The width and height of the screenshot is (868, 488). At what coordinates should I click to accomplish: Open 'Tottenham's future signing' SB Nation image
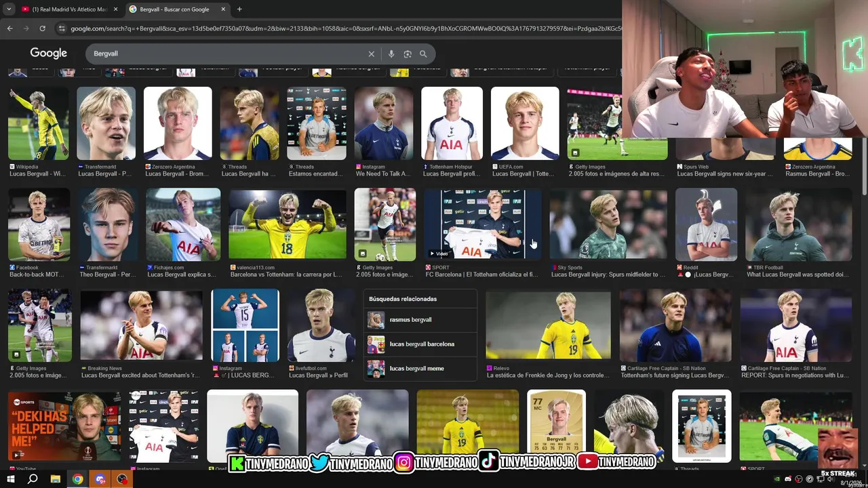coord(675,325)
